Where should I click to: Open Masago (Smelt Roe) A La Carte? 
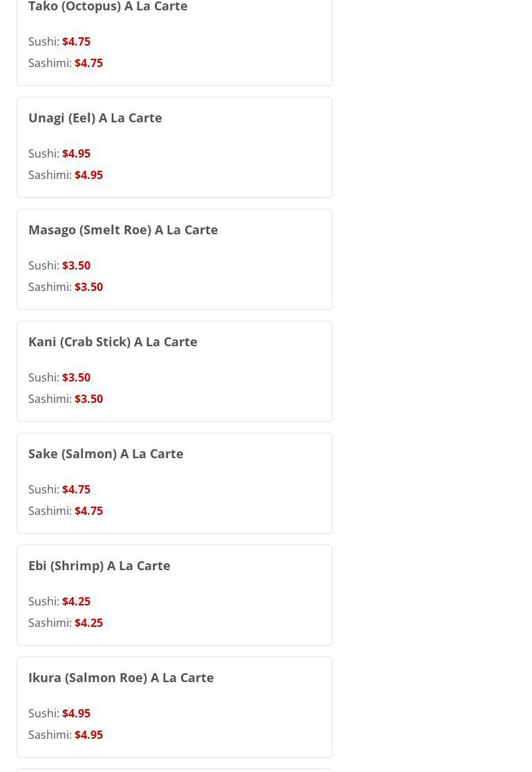pos(123,229)
